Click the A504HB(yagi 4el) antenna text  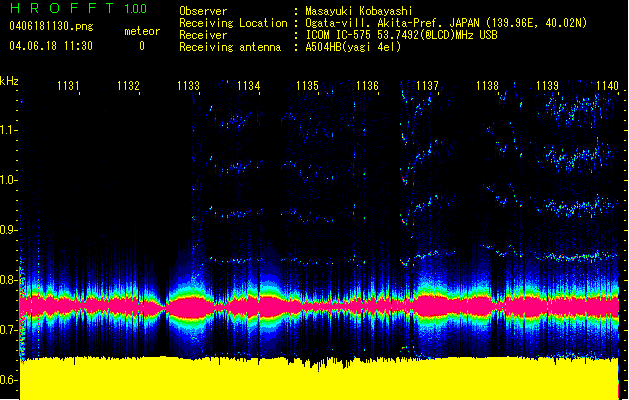point(353,47)
